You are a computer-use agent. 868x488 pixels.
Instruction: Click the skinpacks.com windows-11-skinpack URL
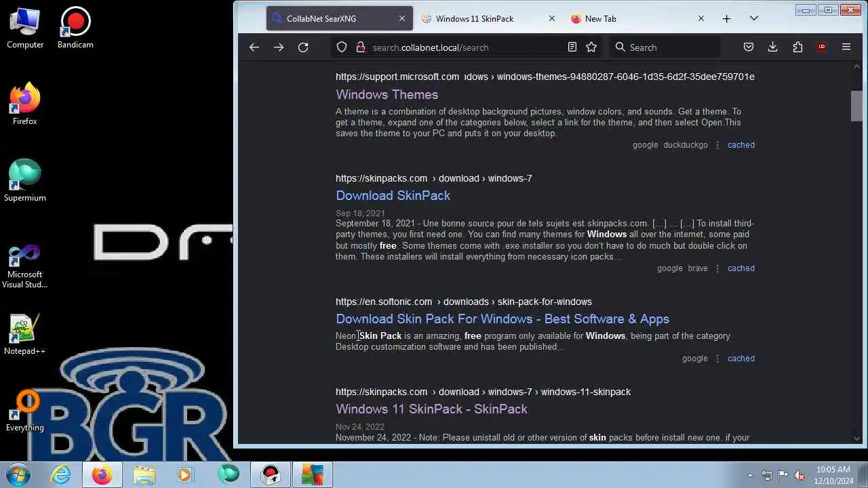pyautogui.click(x=483, y=392)
